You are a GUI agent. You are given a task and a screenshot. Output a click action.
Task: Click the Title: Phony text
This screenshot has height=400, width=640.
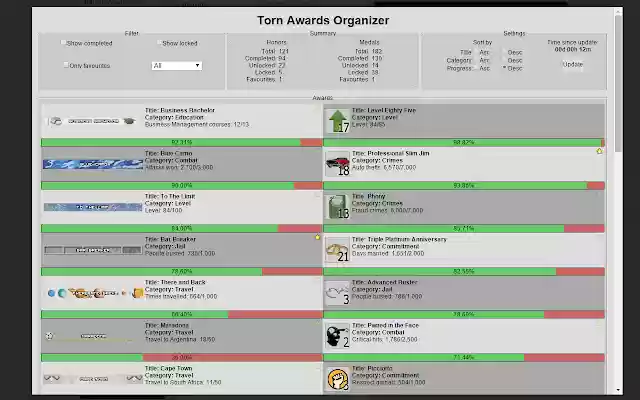[368, 196]
